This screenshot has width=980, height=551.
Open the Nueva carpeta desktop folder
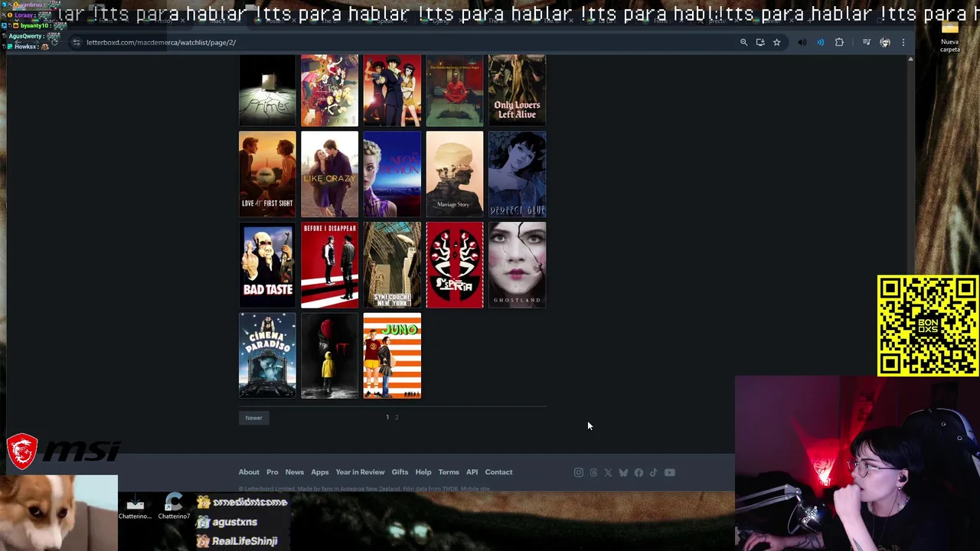(x=950, y=36)
